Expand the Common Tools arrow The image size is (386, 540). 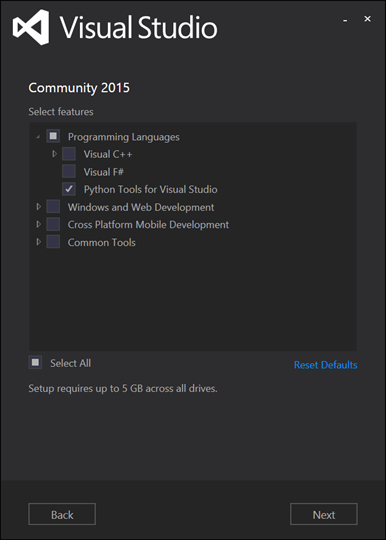click(39, 242)
